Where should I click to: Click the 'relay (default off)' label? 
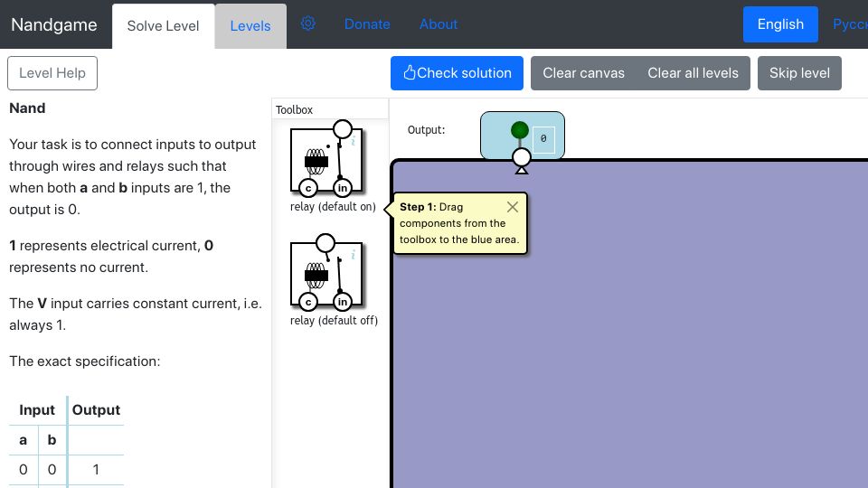pyautogui.click(x=334, y=321)
